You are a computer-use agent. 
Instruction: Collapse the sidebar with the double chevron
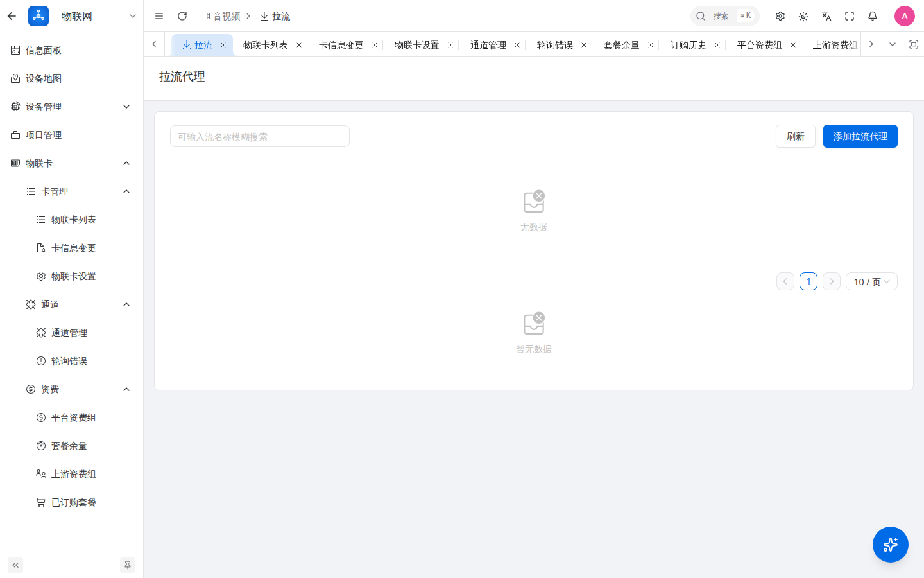[15, 565]
